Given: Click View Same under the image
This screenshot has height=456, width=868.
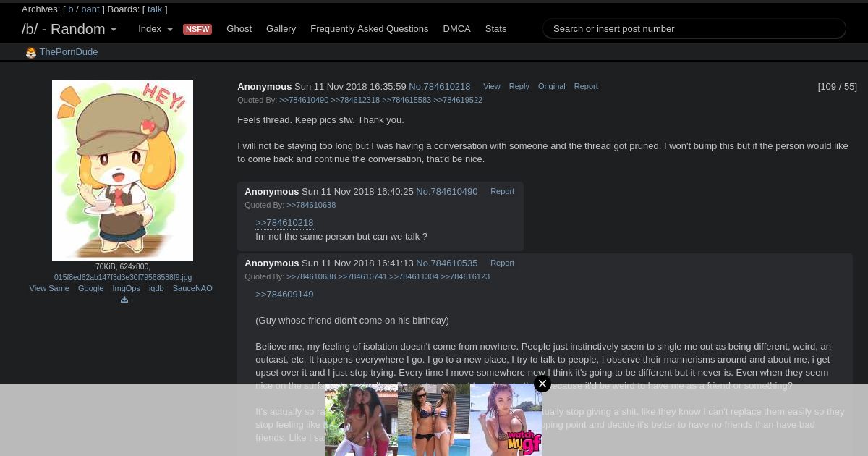Looking at the screenshot, I should (x=49, y=288).
